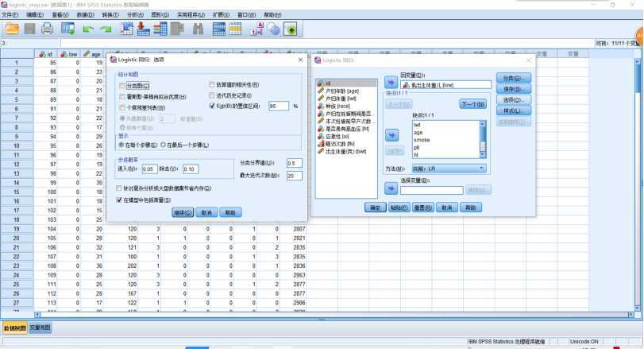Click 帮助 Help in the options dialog
This screenshot has width=644, height=349.
click(x=230, y=212)
